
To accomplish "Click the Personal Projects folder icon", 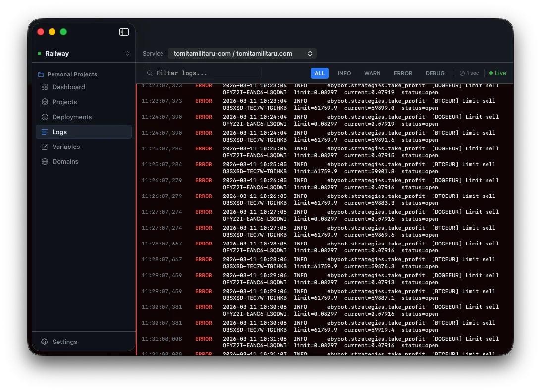I will (41, 74).
